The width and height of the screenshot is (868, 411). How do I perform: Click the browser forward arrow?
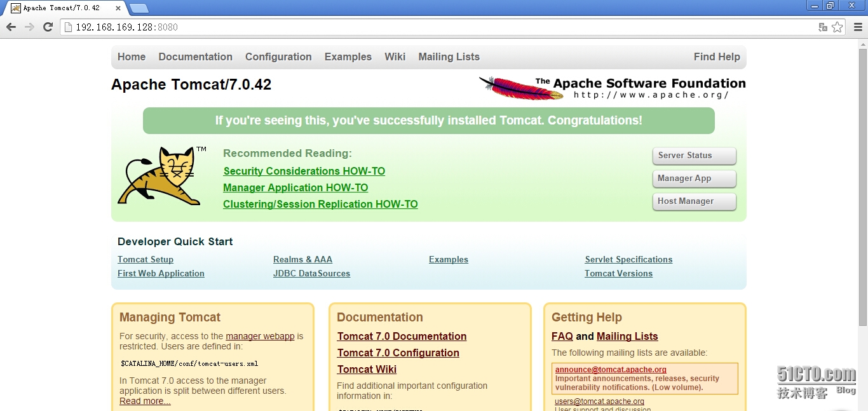pos(29,27)
